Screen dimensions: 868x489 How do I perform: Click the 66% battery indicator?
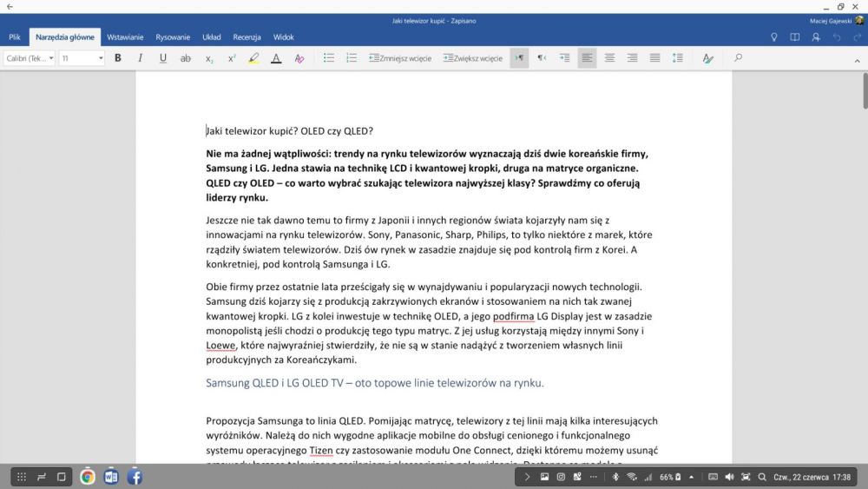coord(670,477)
